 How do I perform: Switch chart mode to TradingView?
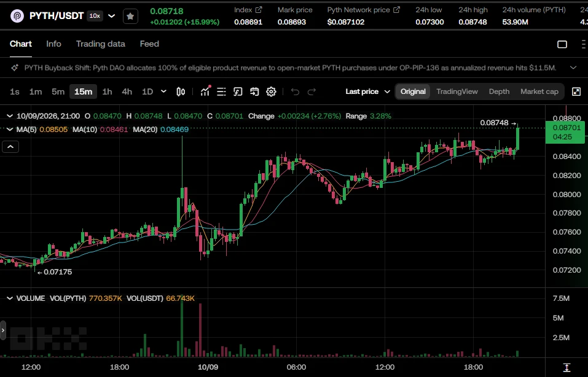click(457, 91)
